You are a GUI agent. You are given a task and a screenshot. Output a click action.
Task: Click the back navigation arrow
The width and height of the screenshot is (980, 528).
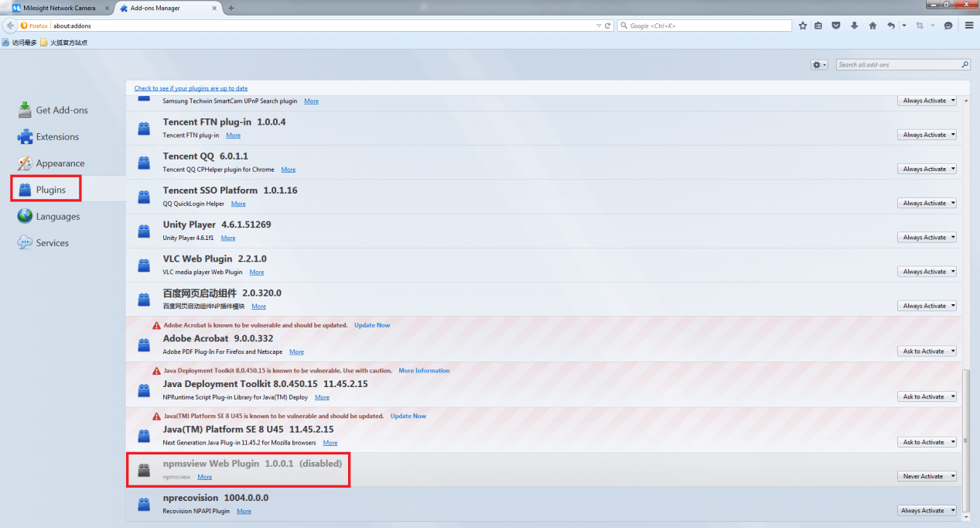pyautogui.click(x=11, y=26)
